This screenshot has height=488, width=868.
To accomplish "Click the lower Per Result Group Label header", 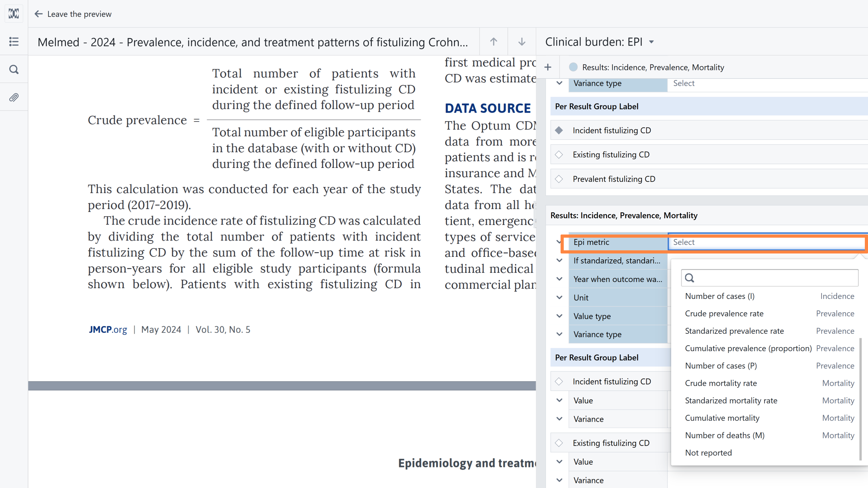I will [x=611, y=357].
